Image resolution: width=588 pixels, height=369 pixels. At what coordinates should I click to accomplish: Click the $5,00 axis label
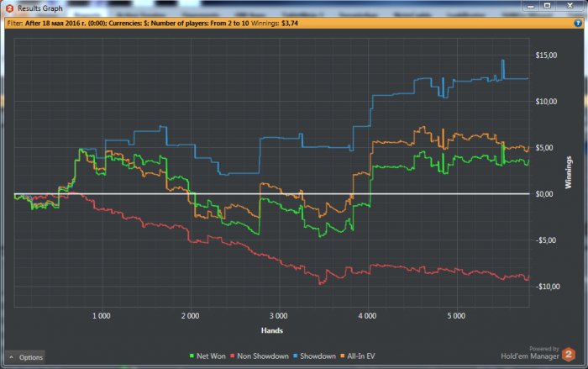[543, 148]
